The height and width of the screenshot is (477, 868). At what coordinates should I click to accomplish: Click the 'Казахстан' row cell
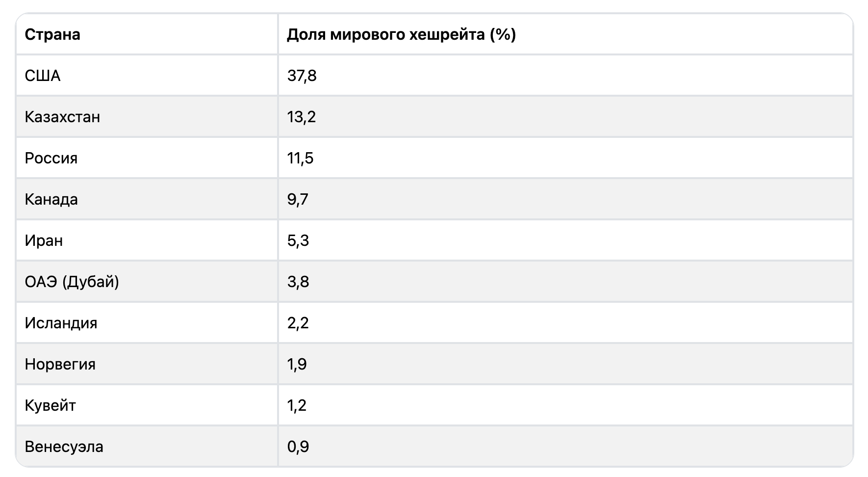pos(62,117)
